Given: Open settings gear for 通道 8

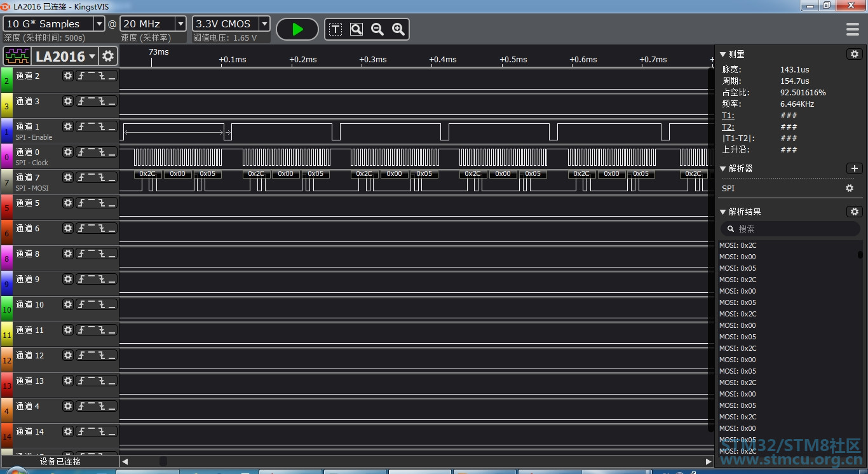Looking at the screenshot, I should 68,254.
